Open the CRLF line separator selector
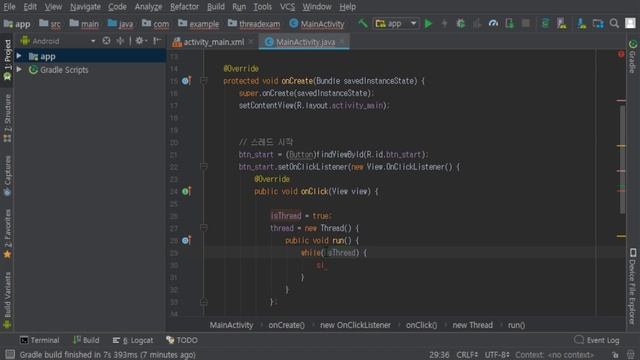This screenshot has width=640, height=360. [467, 355]
